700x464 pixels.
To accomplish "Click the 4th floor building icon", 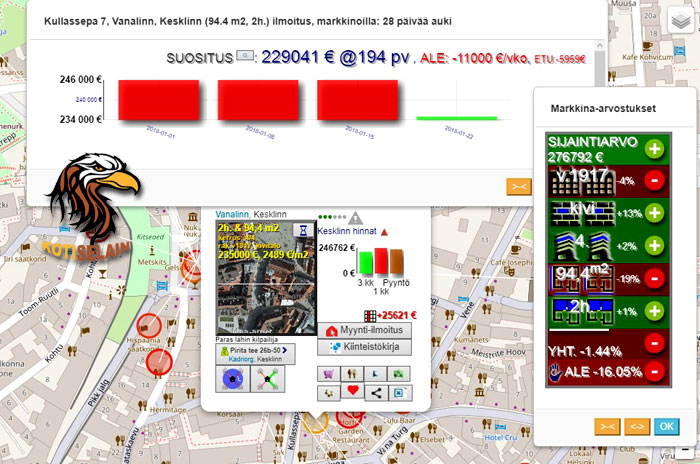I will pos(582,246).
